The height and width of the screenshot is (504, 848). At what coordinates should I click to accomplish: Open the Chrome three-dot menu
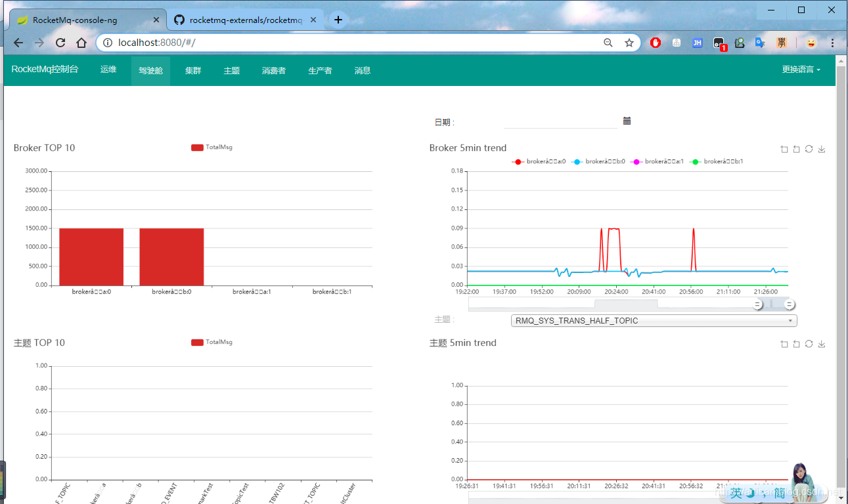(832, 43)
